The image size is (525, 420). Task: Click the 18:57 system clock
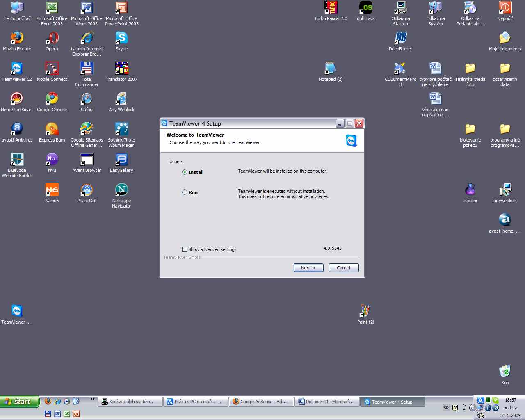(x=511, y=400)
